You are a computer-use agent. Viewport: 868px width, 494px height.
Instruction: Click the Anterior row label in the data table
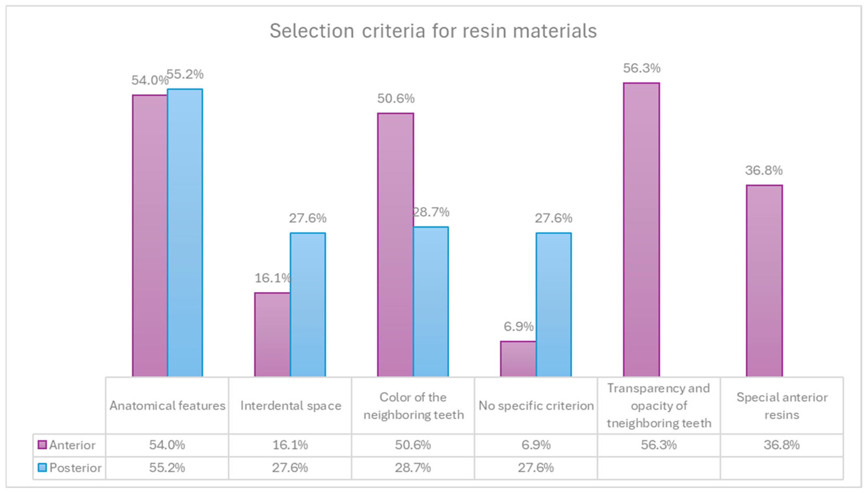(x=72, y=445)
